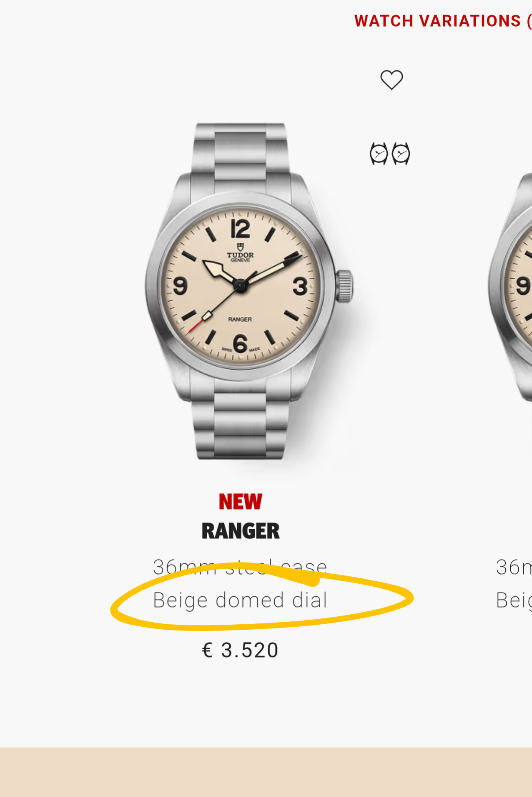
Task: Open the second watch's Beige description text
Action: pos(514,601)
